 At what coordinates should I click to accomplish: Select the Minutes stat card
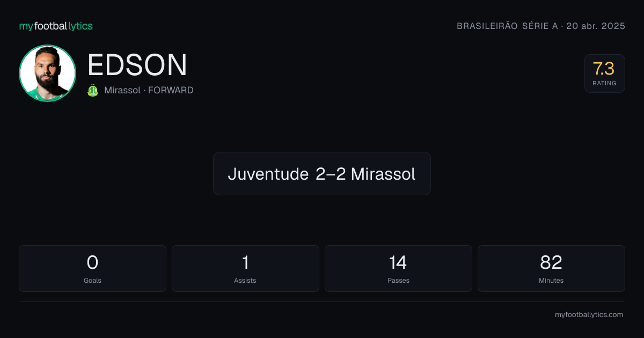[x=551, y=268]
